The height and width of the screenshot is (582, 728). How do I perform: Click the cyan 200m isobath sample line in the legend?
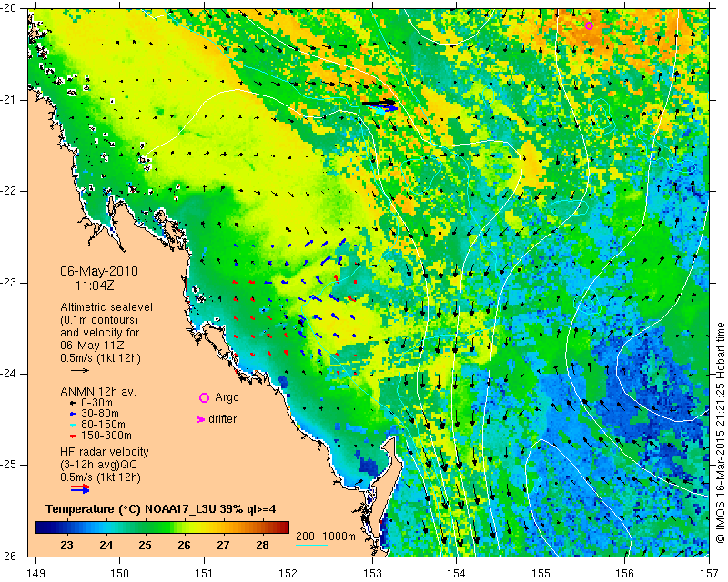(311, 545)
